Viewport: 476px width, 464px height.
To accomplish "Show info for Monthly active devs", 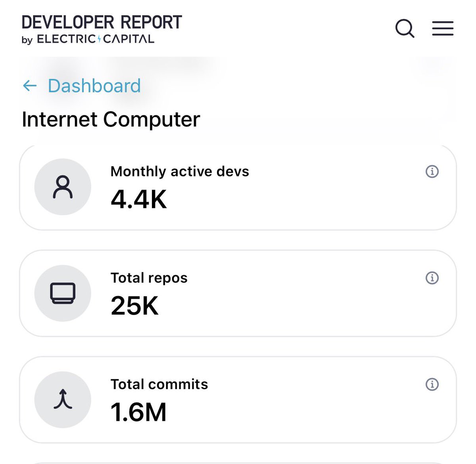I will point(432,172).
